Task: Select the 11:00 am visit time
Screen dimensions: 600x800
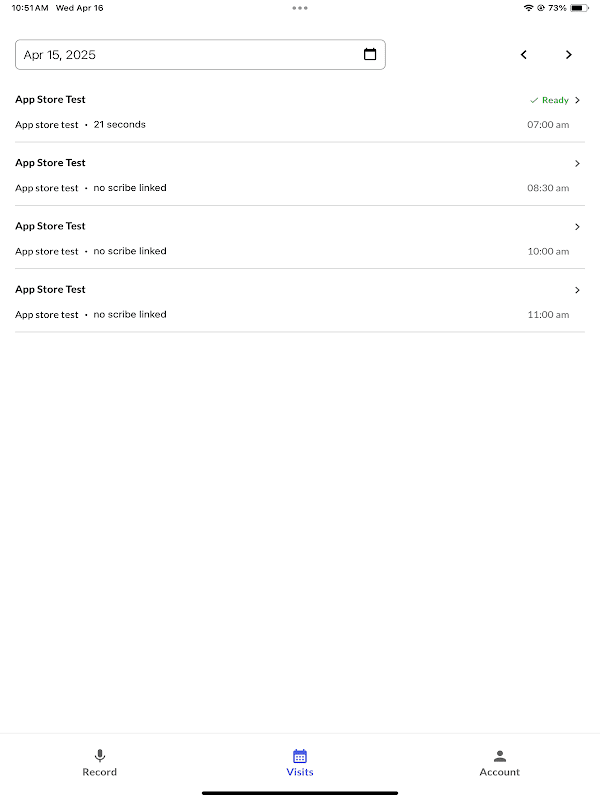Action: 548,315
